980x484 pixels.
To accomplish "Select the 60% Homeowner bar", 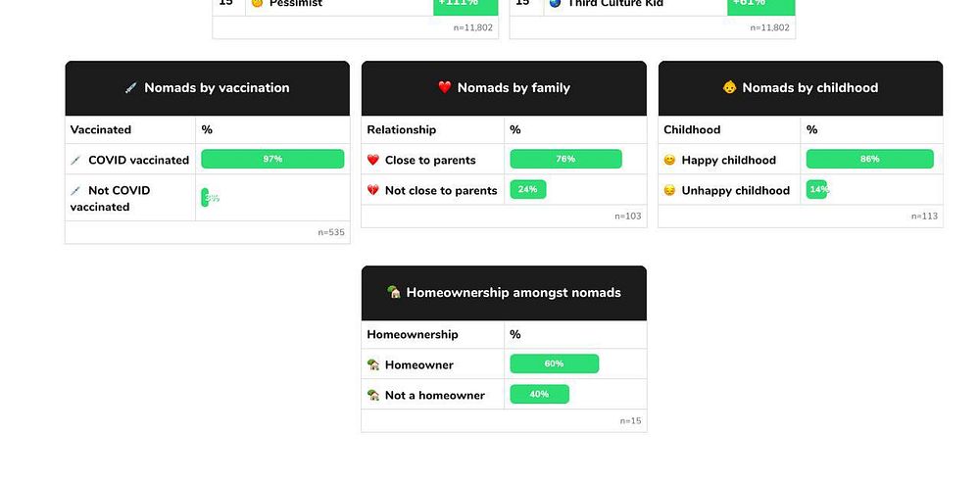I will pos(555,363).
